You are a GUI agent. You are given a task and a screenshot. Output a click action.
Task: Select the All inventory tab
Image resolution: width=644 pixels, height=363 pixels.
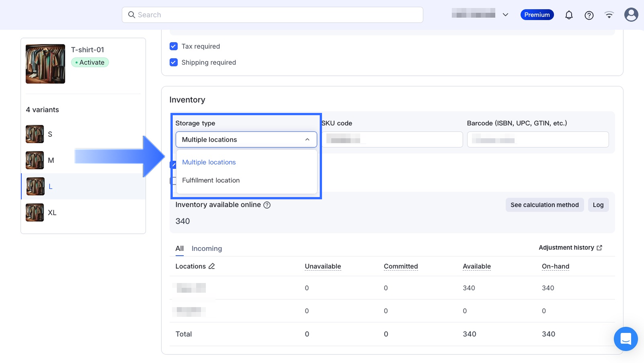pos(179,249)
